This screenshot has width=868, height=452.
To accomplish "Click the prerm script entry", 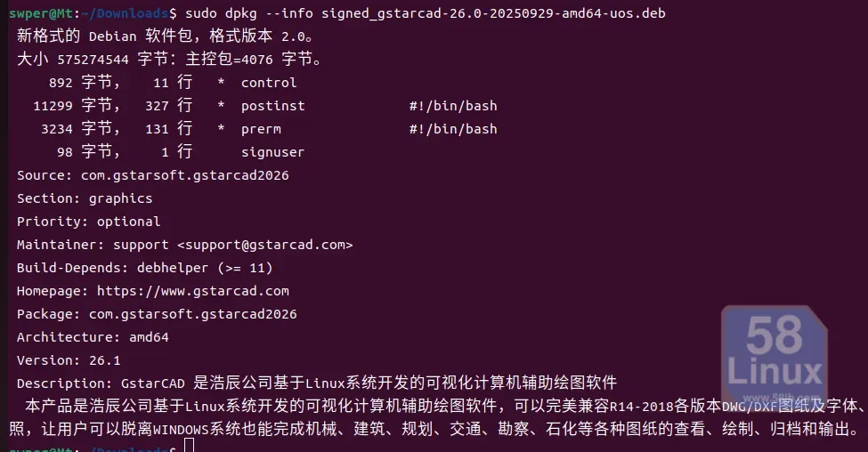I will [x=260, y=129].
